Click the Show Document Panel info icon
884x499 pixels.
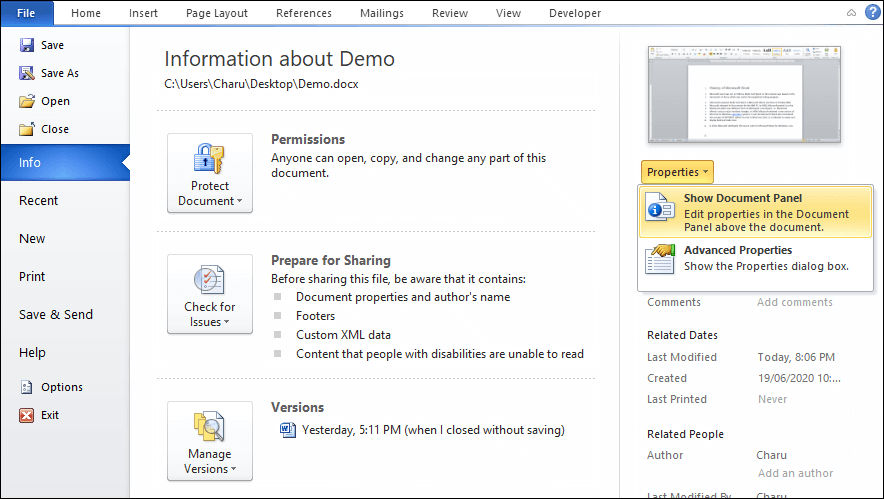tap(660, 207)
